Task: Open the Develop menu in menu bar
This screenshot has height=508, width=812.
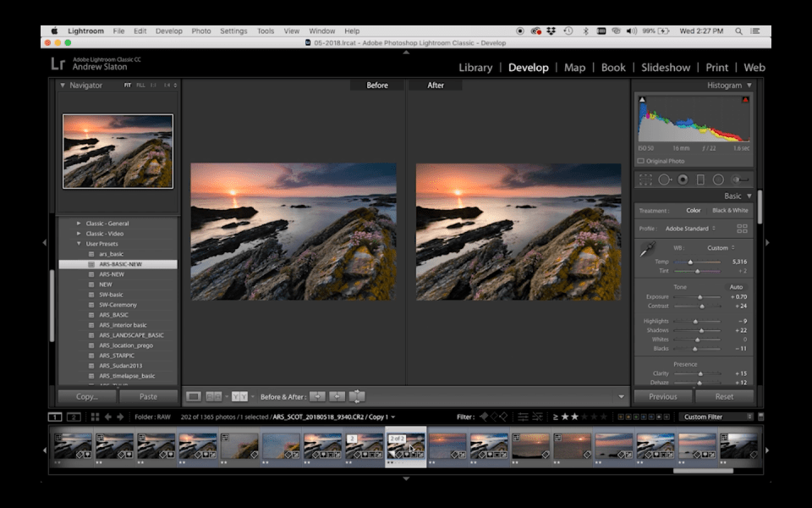Action: [x=168, y=31]
